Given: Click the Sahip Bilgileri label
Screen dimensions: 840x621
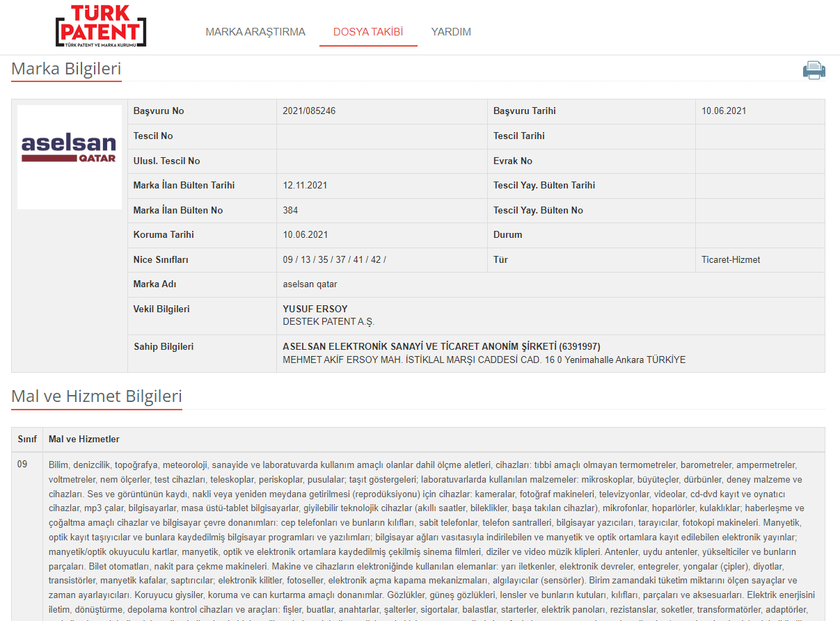Looking at the screenshot, I should 164,347.
